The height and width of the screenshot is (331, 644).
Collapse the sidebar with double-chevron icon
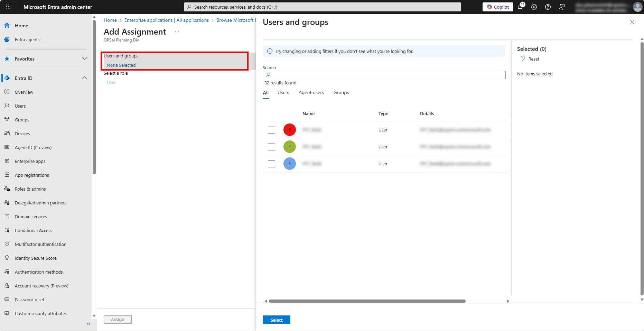88,324
